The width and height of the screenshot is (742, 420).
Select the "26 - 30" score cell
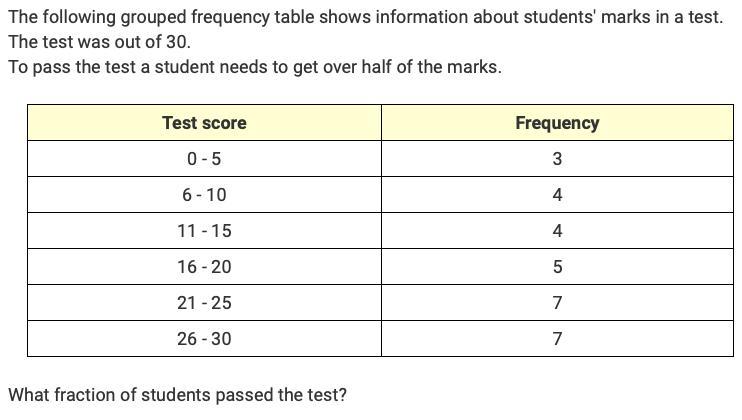pyautogui.click(x=204, y=339)
